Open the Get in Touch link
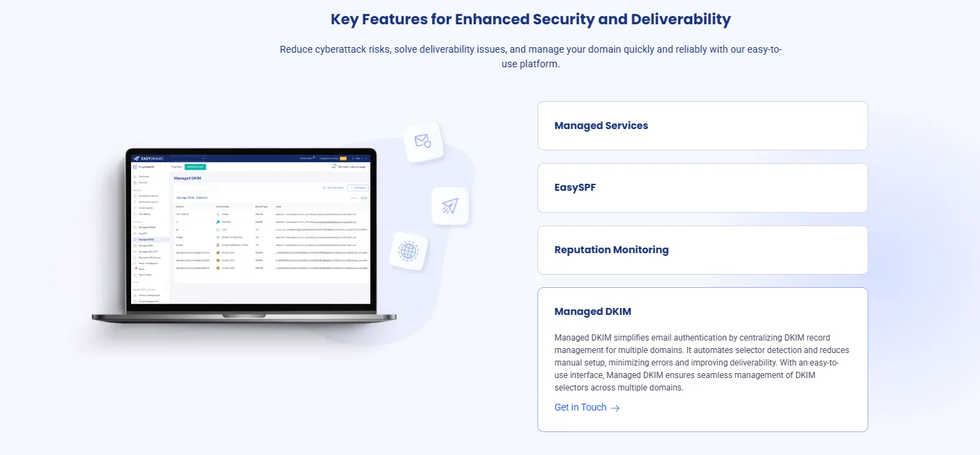Image resolution: width=980 pixels, height=455 pixels. tap(587, 407)
